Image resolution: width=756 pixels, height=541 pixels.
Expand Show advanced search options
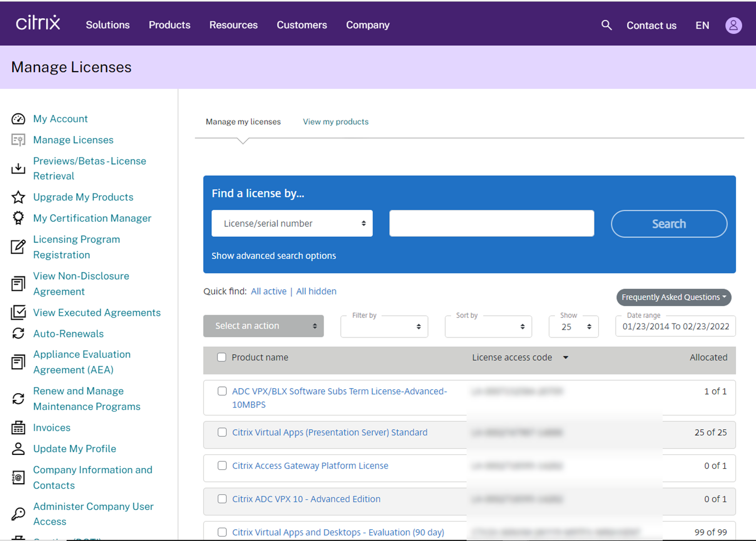tap(273, 256)
